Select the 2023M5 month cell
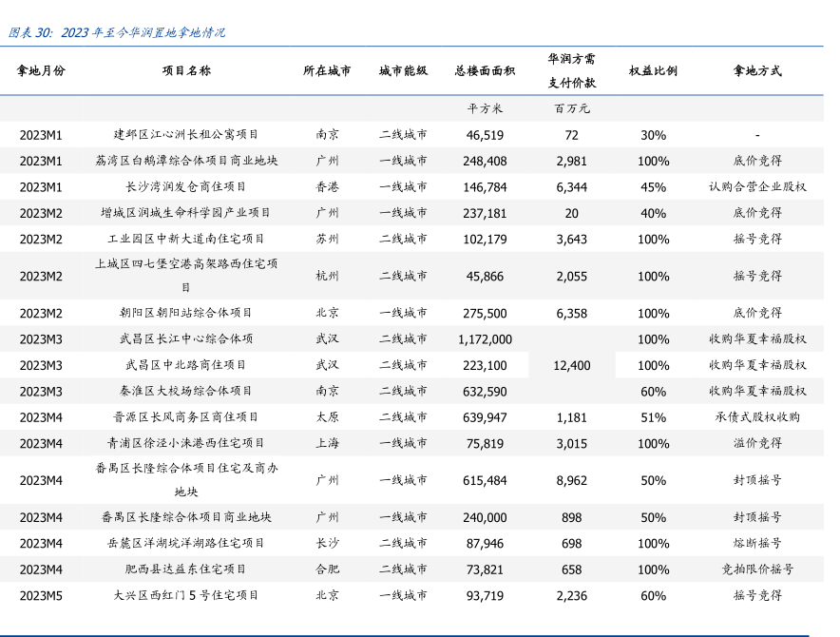Viewport: 840px width, 637px height. (x=41, y=596)
